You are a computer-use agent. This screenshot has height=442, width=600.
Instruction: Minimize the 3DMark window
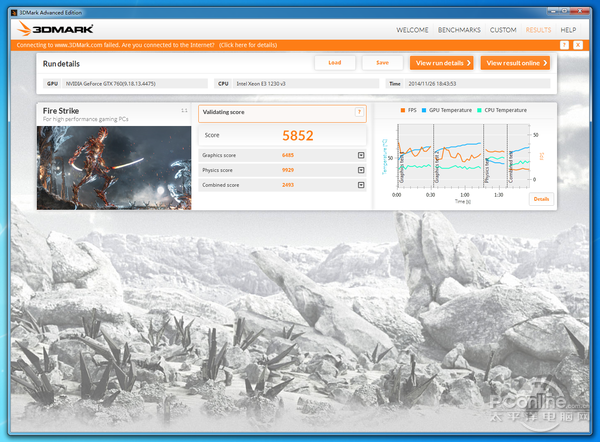(x=553, y=11)
